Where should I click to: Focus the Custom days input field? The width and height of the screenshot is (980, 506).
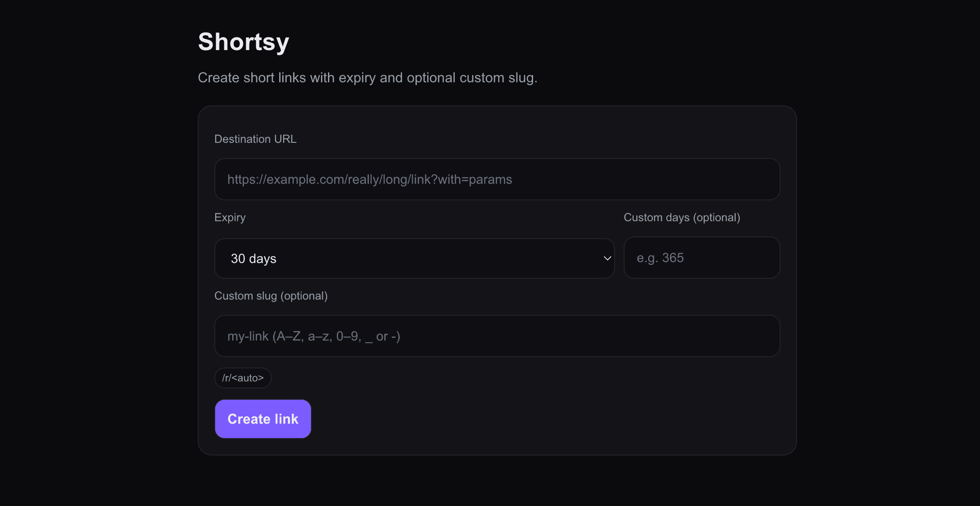point(701,258)
